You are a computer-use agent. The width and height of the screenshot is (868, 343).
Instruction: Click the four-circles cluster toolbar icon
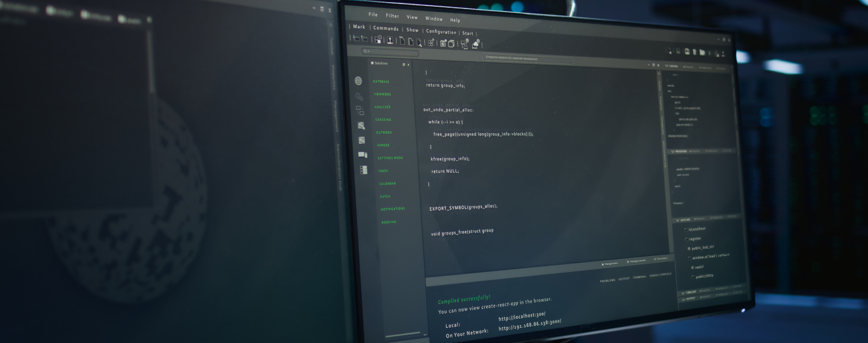(431, 42)
